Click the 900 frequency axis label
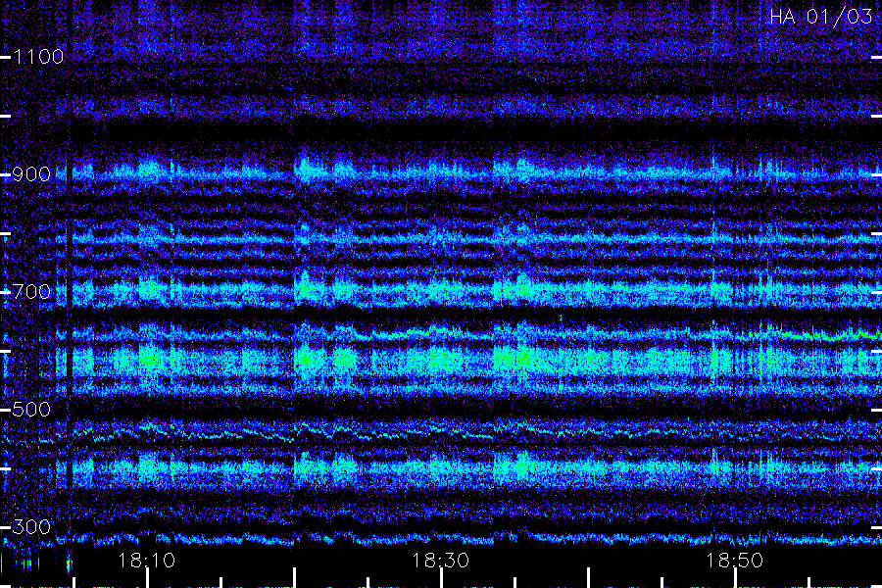This screenshot has height=588, width=882. point(31,174)
